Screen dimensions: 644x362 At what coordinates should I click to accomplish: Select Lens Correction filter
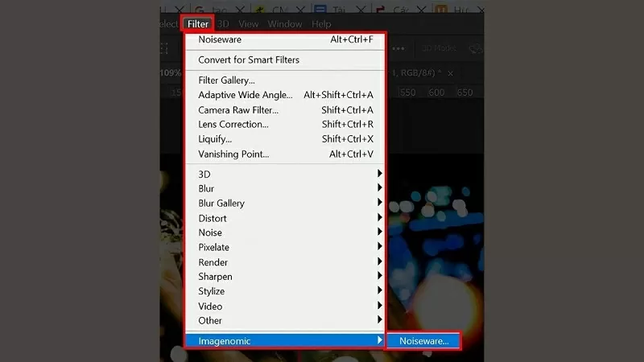pos(233,125)
